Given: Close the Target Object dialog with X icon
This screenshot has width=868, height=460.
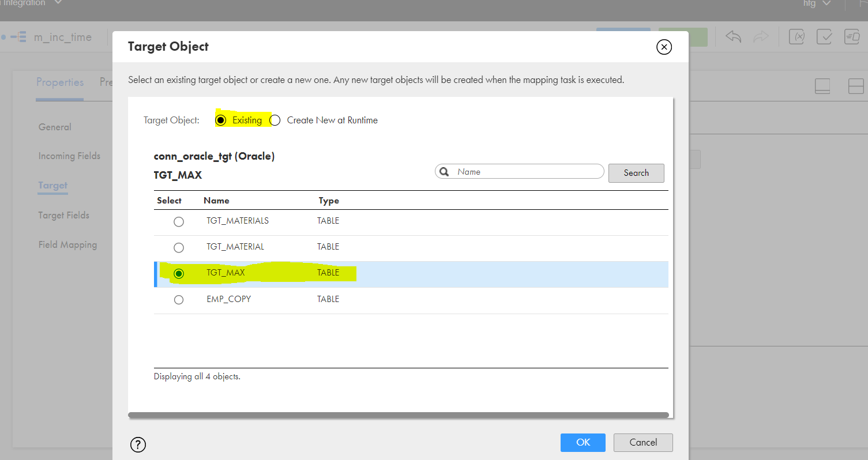Looking at the screenshot, I should pos(664,47).
